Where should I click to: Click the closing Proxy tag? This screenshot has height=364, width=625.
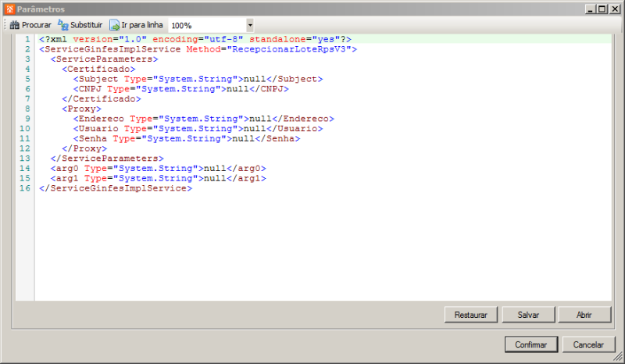(x=84, y=148)
